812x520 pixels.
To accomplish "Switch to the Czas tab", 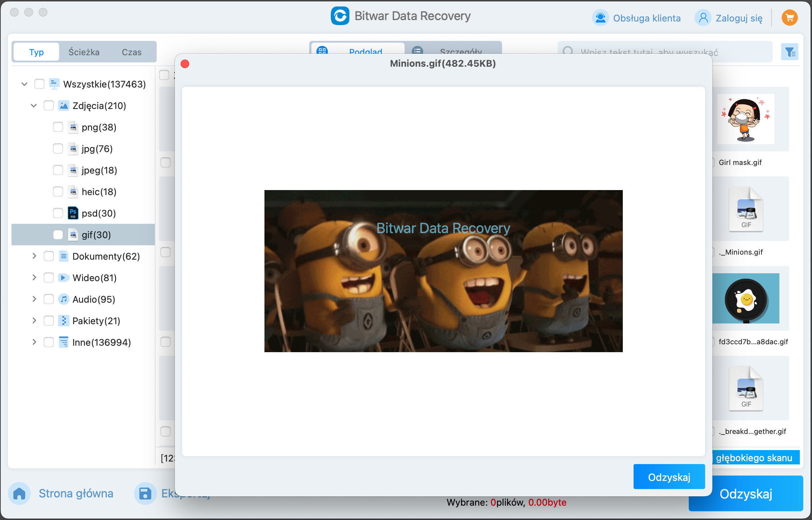I will 132,52.
